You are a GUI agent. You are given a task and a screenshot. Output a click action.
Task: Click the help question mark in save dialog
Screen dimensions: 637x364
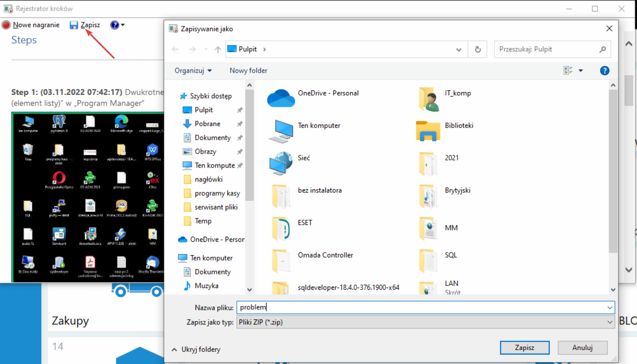click(604, 71)
